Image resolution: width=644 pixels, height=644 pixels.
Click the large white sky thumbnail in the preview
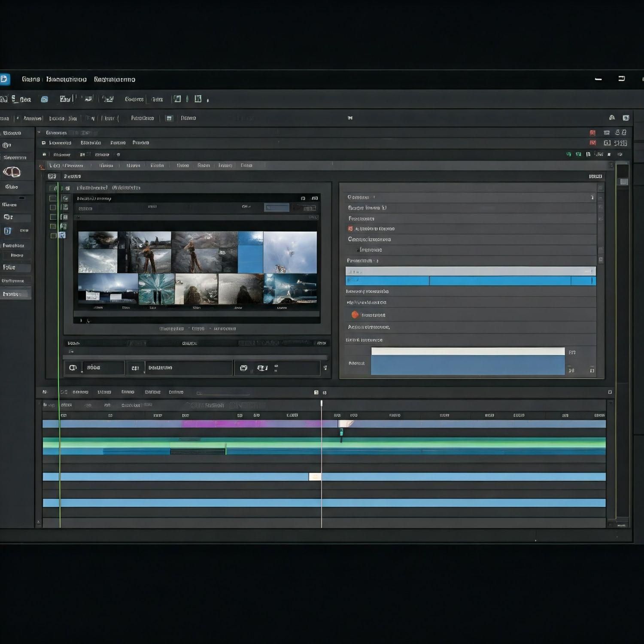click(x=290, y=252)
